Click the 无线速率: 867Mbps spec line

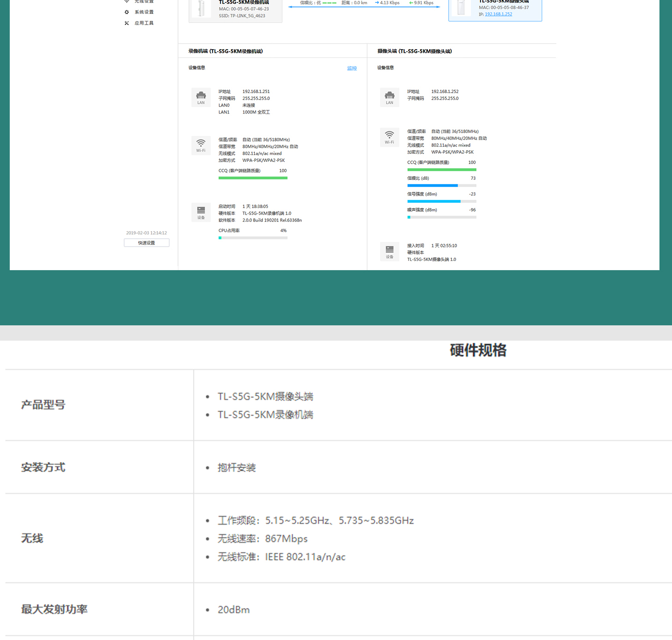tap(263, 539)
